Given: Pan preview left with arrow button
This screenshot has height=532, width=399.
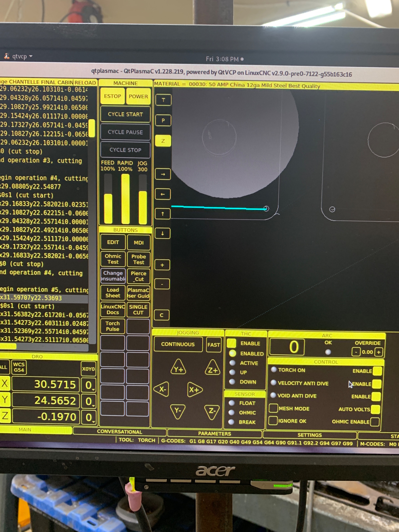Looking at the screenshot, I should pyautogui.click(x=163, y=194).
